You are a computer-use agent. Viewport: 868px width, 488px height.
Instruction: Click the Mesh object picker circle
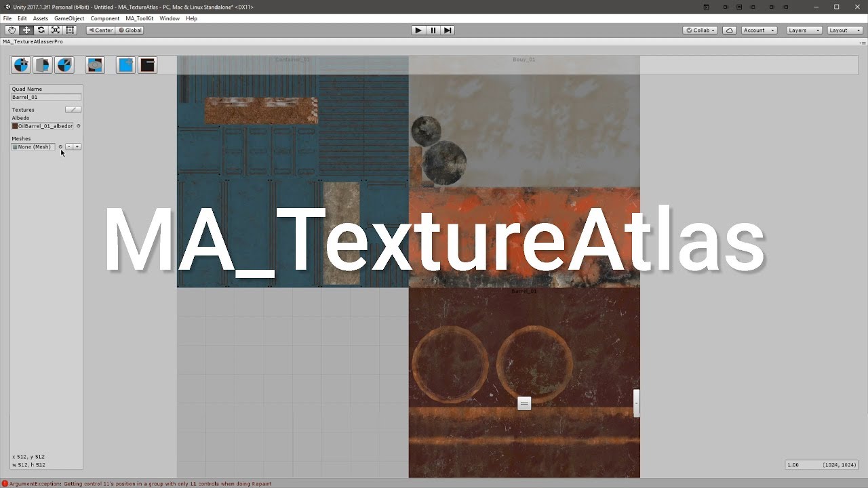[60, 146]
